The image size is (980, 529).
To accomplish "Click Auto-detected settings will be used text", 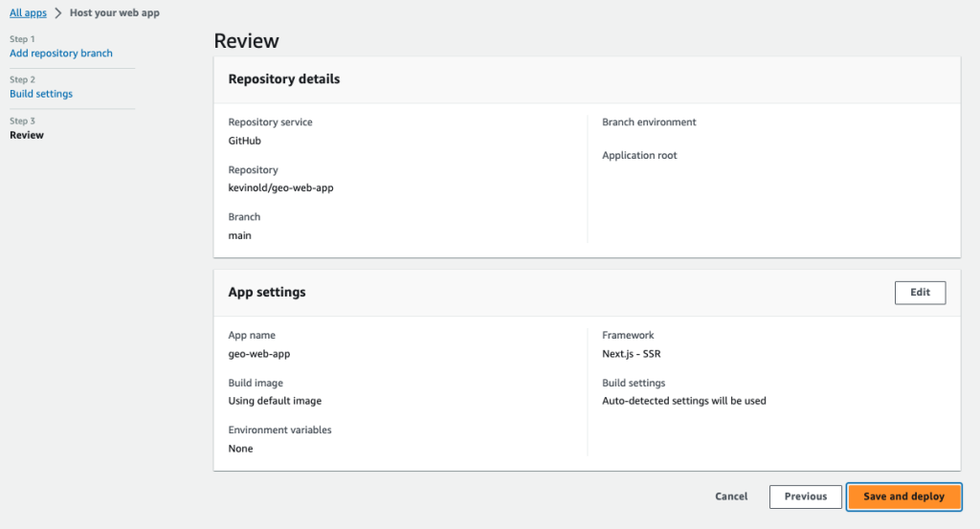I will tap(683, 401).
